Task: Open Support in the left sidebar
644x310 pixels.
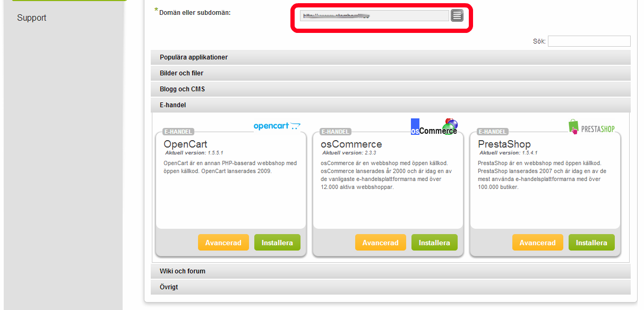Action: pos(31,18)
